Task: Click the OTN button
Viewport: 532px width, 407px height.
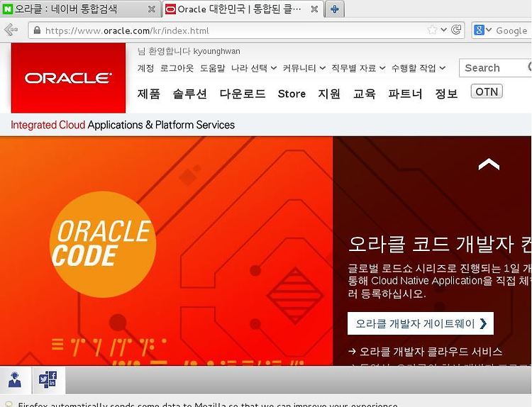Action: [487, 91]
